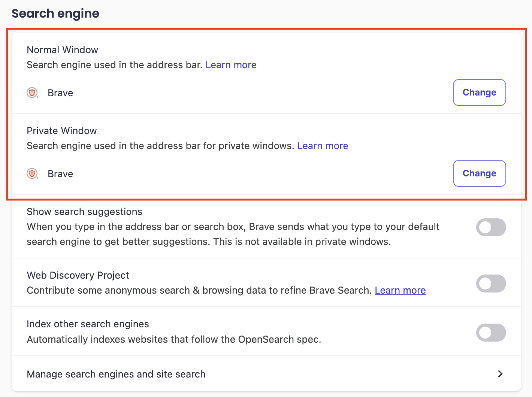Click the Private Window label

[x=62, y=131]
